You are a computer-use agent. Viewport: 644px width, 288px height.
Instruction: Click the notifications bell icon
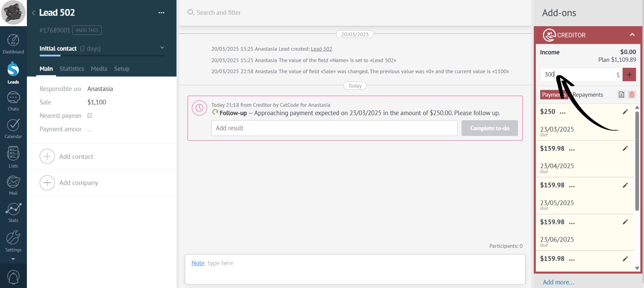click(13, 277)
